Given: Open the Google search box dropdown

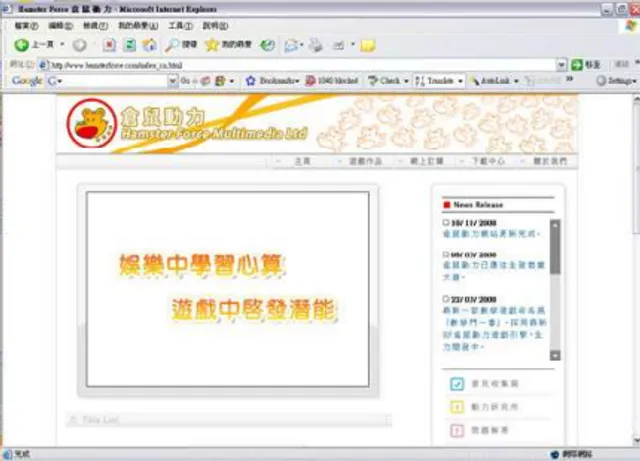Looking at the screenshot, I should click(x=173, y=81).
